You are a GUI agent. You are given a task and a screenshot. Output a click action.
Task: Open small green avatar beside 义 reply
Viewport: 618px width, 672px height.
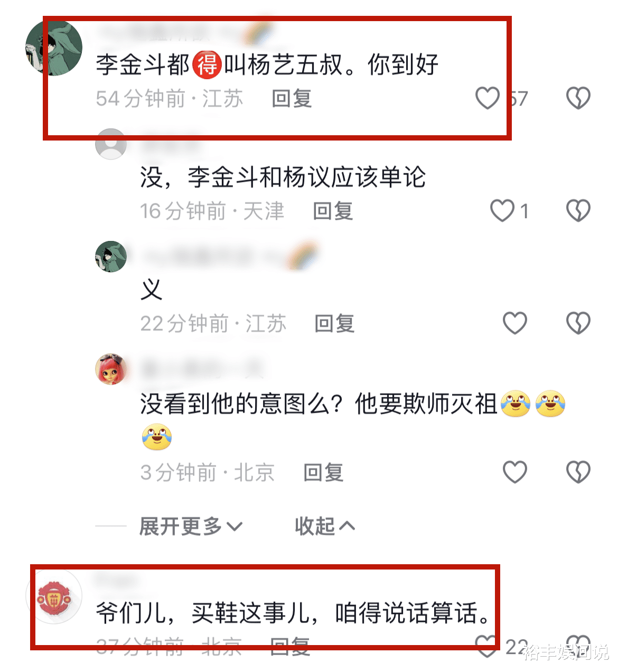pyautogui.click(x=111, y=257)
